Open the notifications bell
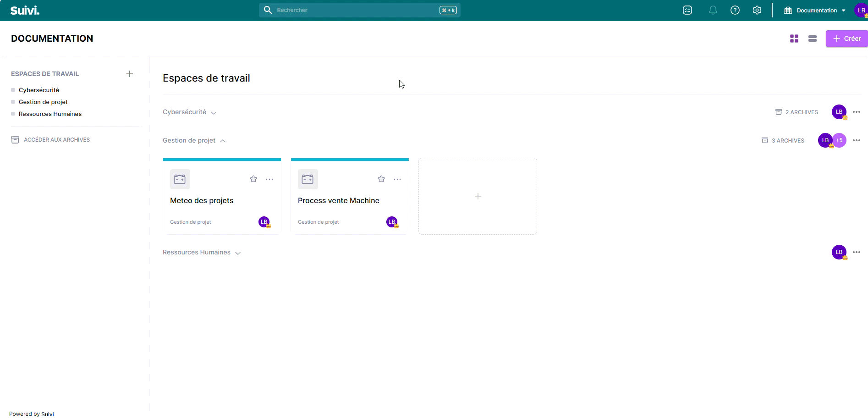Screen dimensions: 868x419 pyautogui.click(x=713, y=10)
